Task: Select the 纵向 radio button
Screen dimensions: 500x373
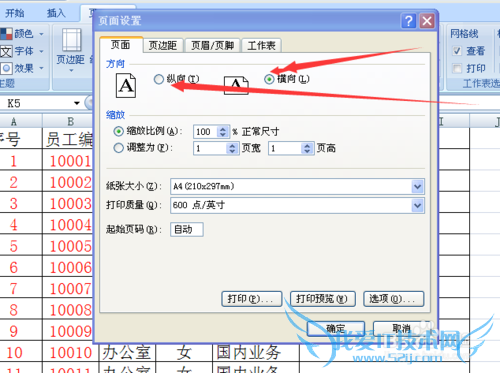Action: tap(159, 79)
